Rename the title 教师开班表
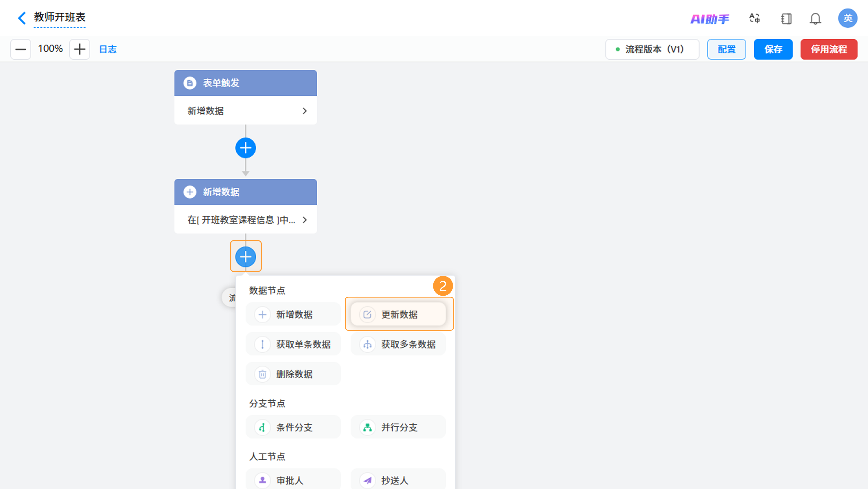 [60, 17]
